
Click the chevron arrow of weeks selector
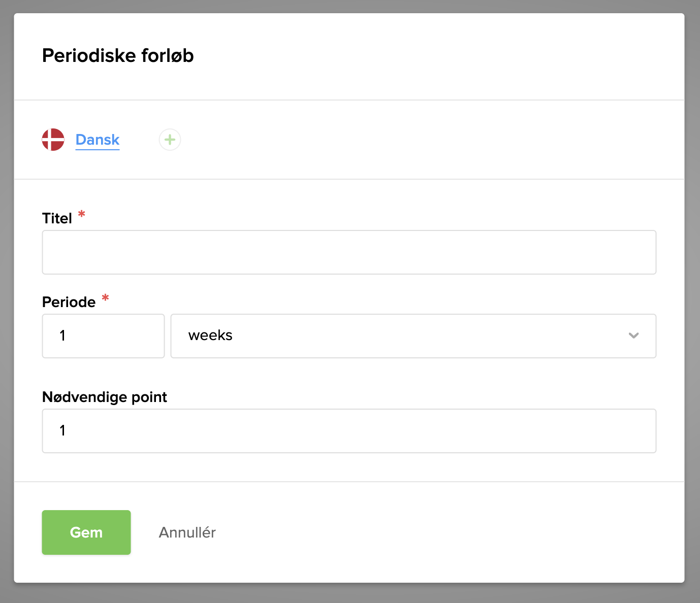633,336
